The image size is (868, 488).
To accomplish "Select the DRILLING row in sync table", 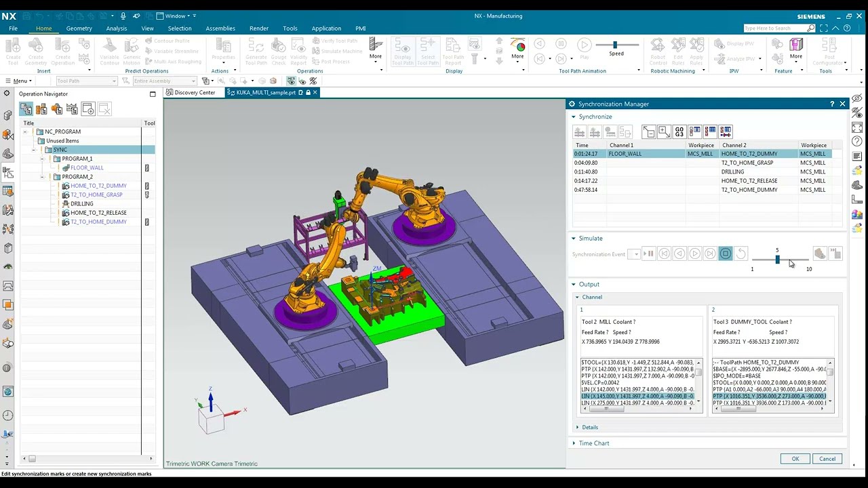I will pos(702,171).
